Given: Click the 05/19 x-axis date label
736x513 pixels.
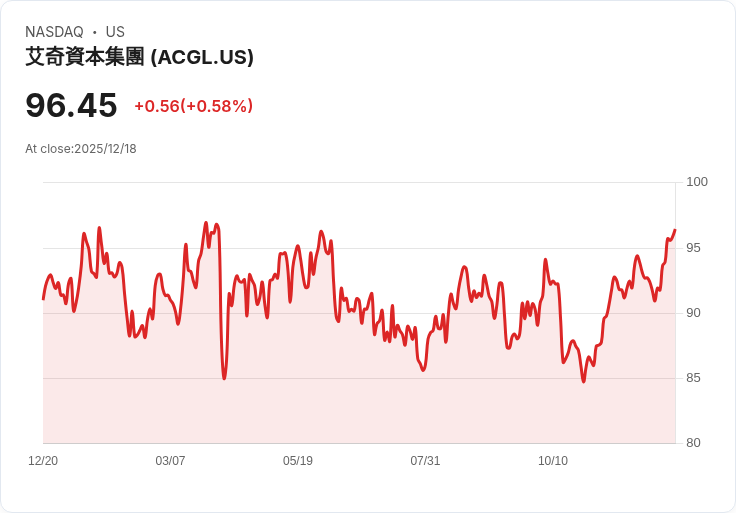Looking at the screenshot, I should (298, 461).
